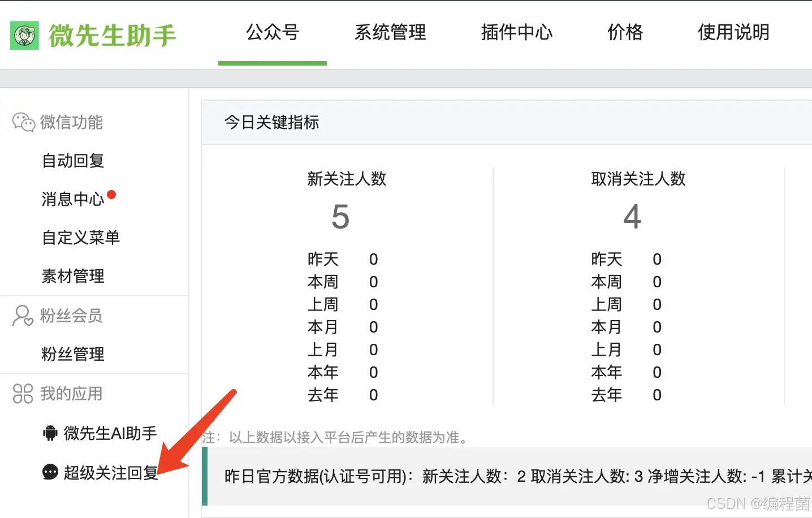Image resolution: width=812 pixels, height=518 pixels.
Task: Go to 粉丝管理 in the sidebar
Action: coord(74,354)
